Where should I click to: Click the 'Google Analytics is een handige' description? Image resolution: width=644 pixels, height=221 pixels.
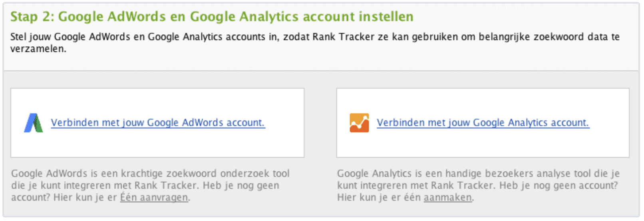(478, 174)
